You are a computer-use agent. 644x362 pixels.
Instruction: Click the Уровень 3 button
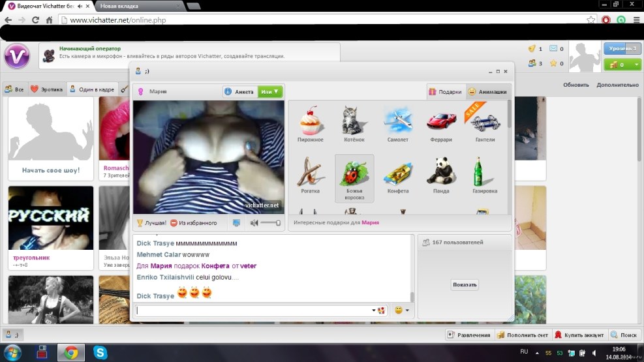pyautogui.click(x=622, y=48)
